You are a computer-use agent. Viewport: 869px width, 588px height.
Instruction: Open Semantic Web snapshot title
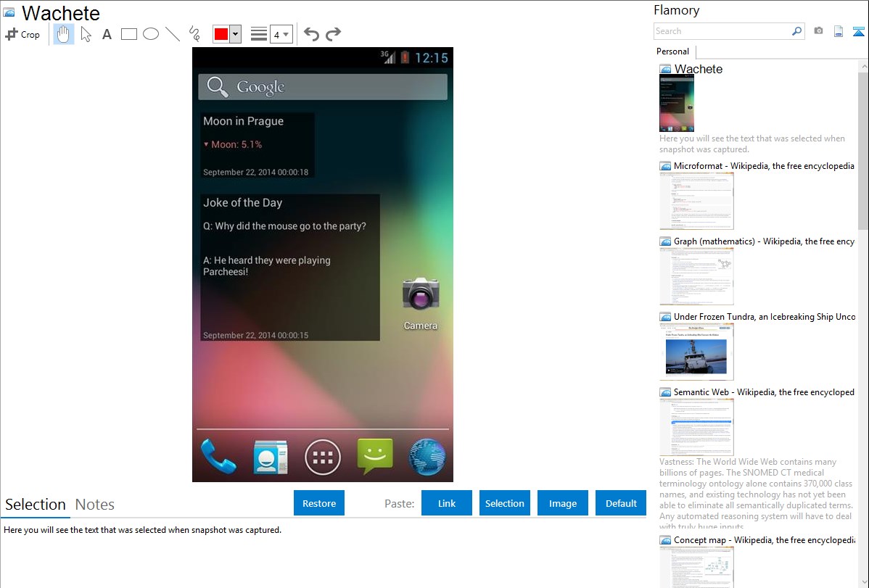(x=764, y=392)
